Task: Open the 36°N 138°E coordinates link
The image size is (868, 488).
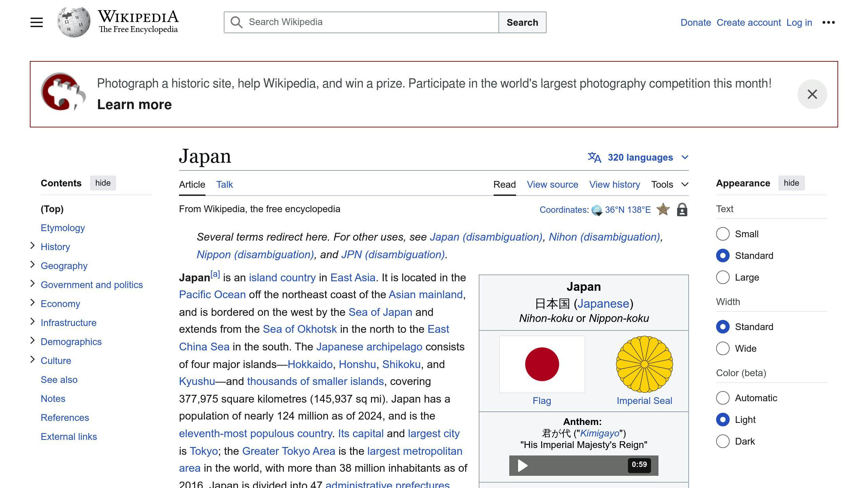Action: (x=628, y=210)
